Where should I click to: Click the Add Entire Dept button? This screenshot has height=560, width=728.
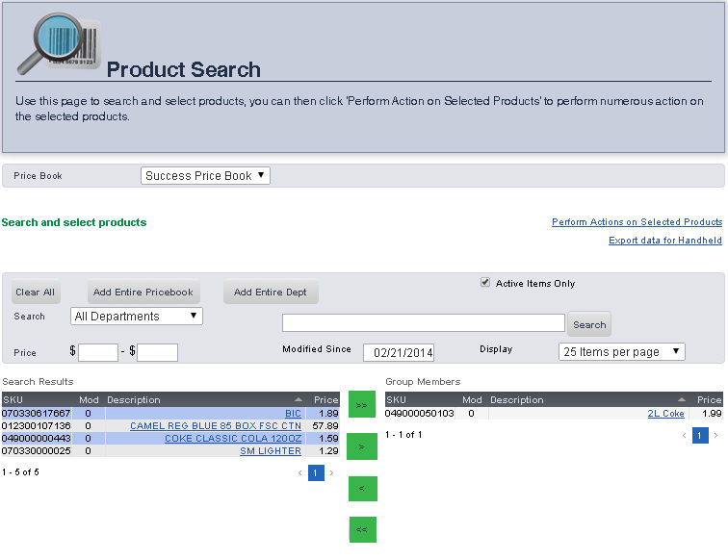[271, 293]
